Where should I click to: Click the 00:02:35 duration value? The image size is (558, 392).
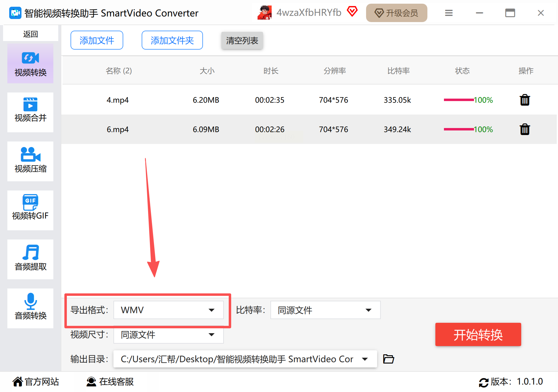click(270, 100)
